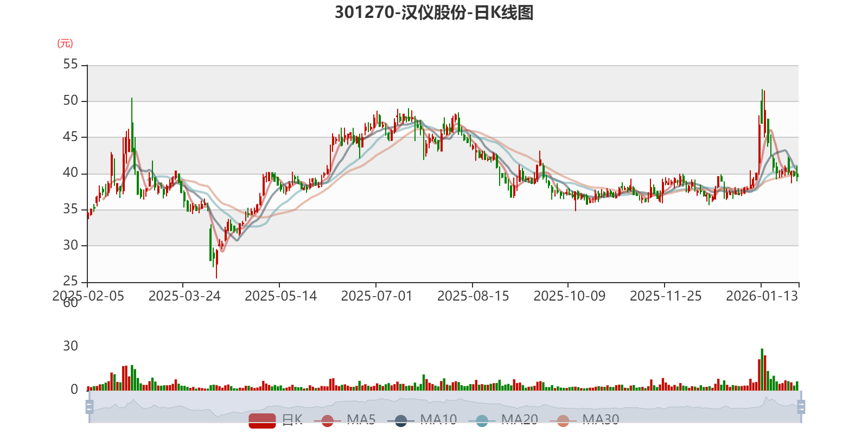Click the 2025-08-15 date label

pyautogui.click(x=474, y=296)
